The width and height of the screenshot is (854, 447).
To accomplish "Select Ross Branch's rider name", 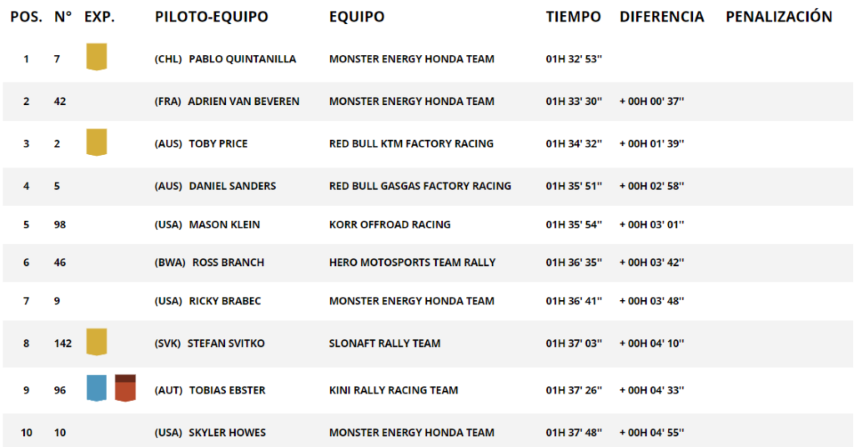I will (x=228, y=262).
